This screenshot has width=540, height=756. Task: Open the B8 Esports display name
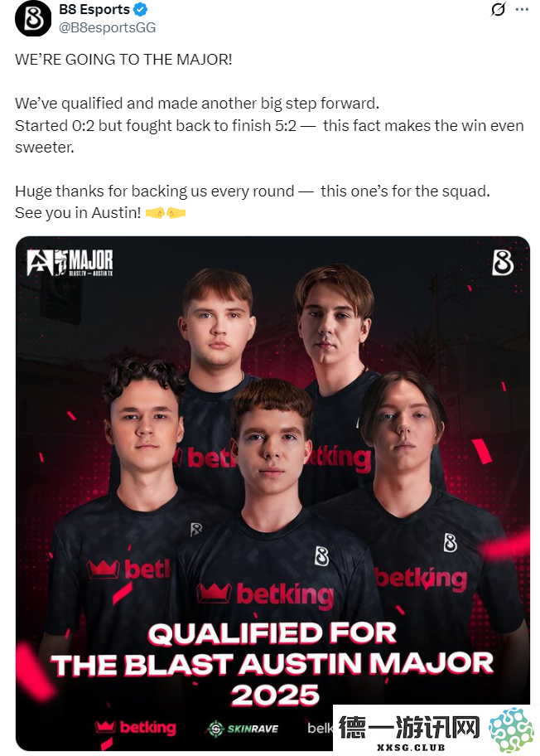(94, 9)
